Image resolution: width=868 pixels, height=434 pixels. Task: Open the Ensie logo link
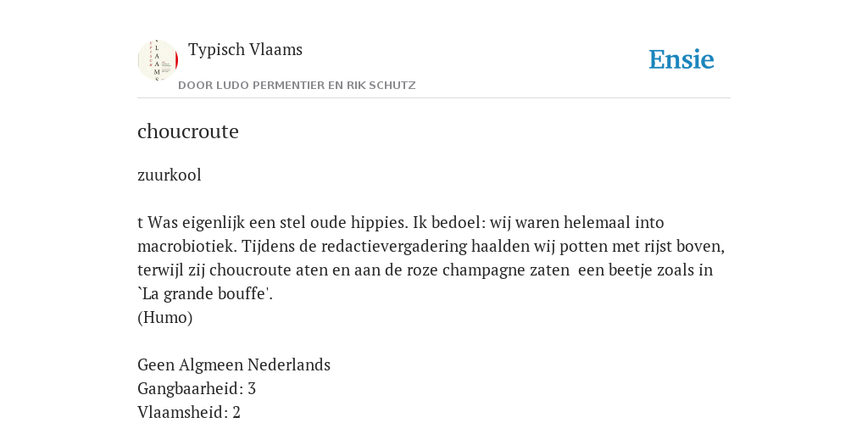click(682, 59)
